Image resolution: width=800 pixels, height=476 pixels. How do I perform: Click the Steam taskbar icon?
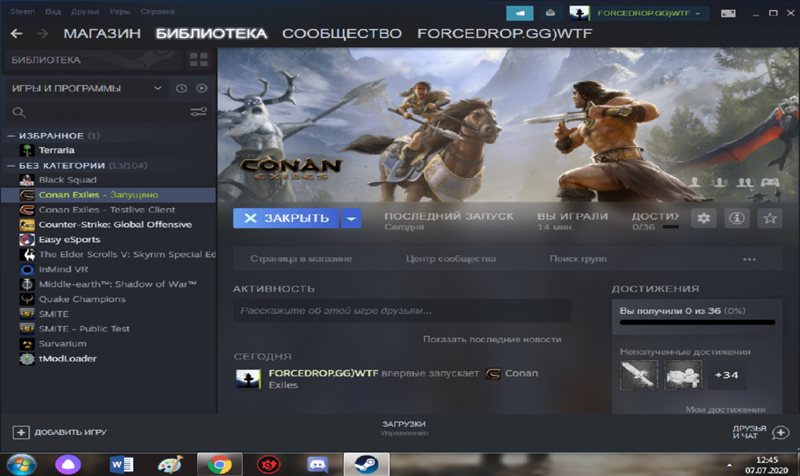coord(366,465)
